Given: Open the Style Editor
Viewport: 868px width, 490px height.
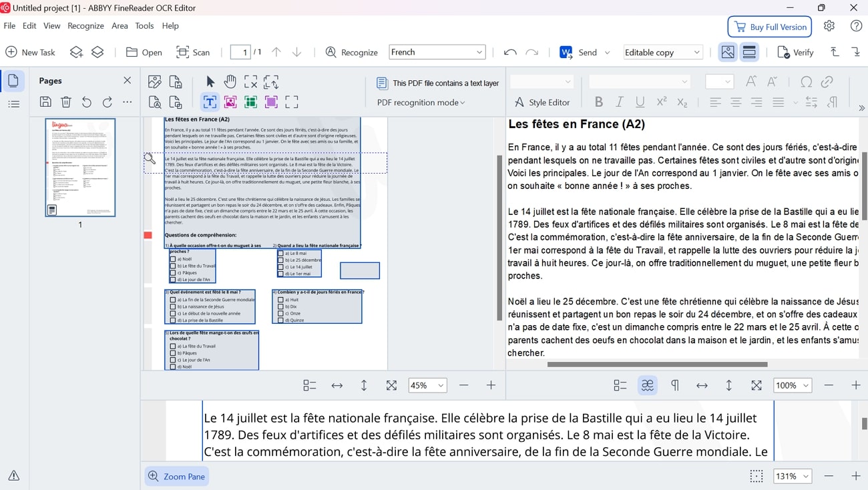Looking at the screenshot, I should (541, 102).
